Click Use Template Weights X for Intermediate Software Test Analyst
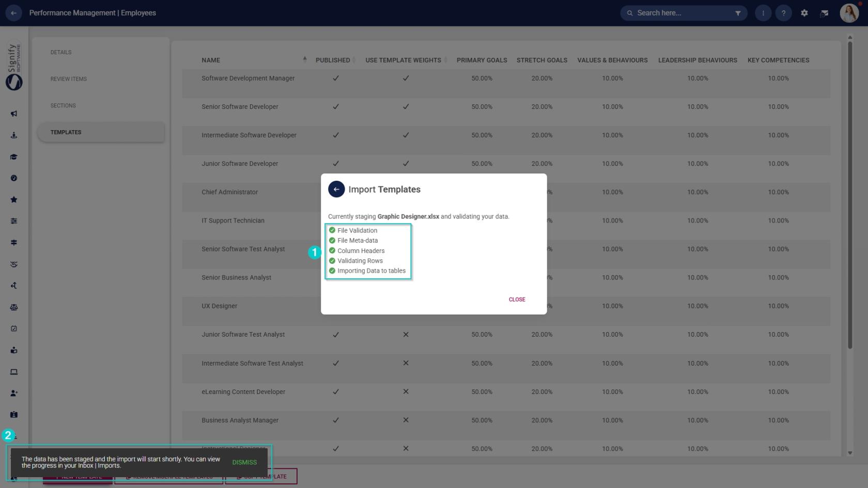 [x=406, y=363]
